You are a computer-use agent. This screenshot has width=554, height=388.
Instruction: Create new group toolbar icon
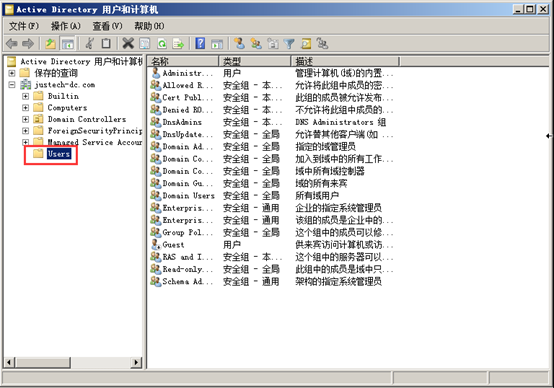click(256, 44)
